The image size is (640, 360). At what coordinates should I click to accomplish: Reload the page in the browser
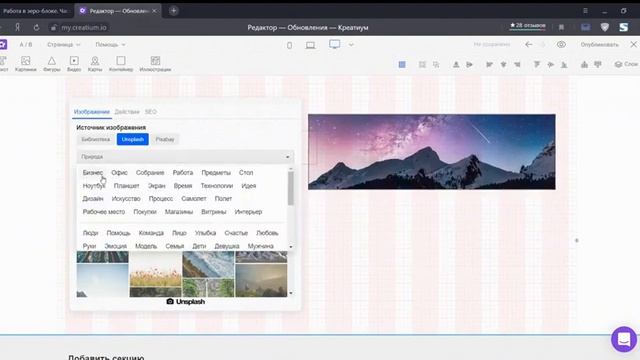tap(36, 27)
